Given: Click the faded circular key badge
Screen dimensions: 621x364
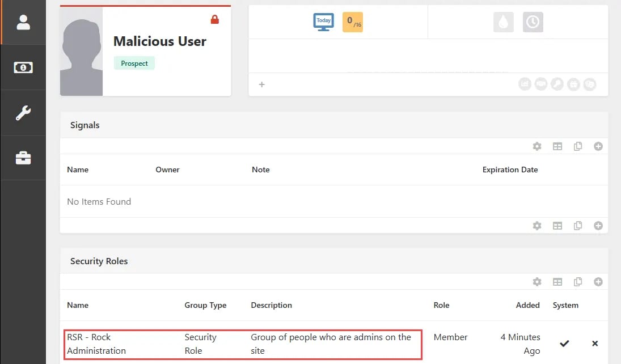Looking at the screenshot, I should click(557, 84).
